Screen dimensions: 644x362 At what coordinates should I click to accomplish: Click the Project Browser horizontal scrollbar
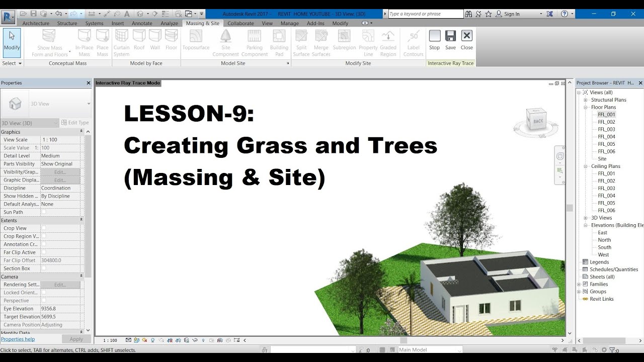[604, 340]
